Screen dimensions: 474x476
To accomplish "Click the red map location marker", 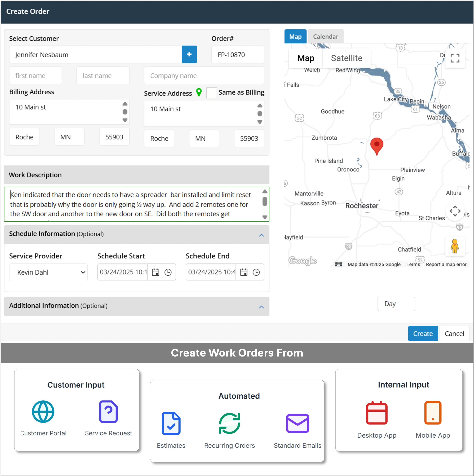I will pos(376,145).
